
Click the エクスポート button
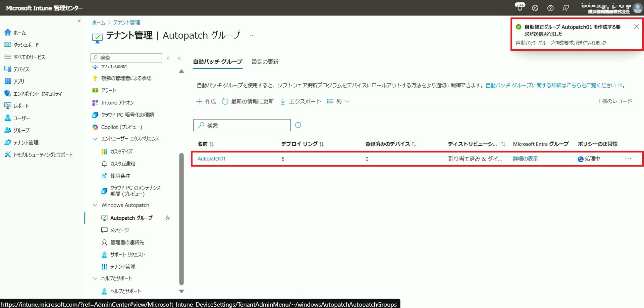pyautogui.click(x=301, y=101)
